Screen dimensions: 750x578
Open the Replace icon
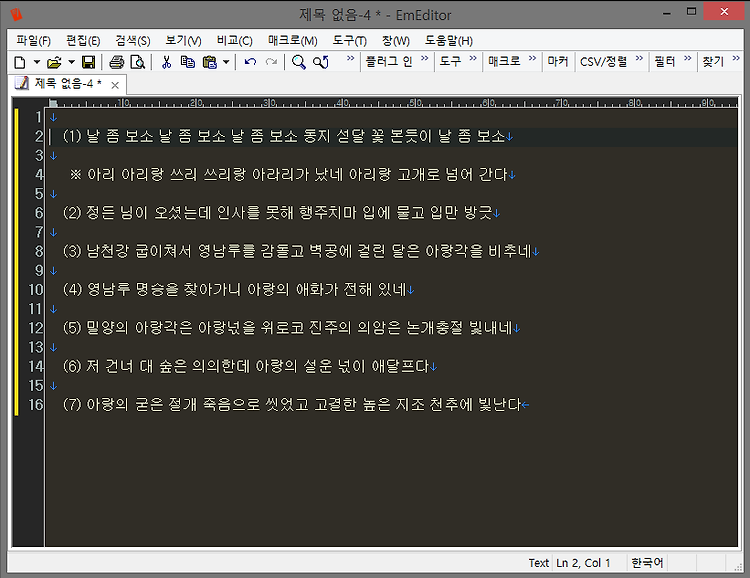321,62
